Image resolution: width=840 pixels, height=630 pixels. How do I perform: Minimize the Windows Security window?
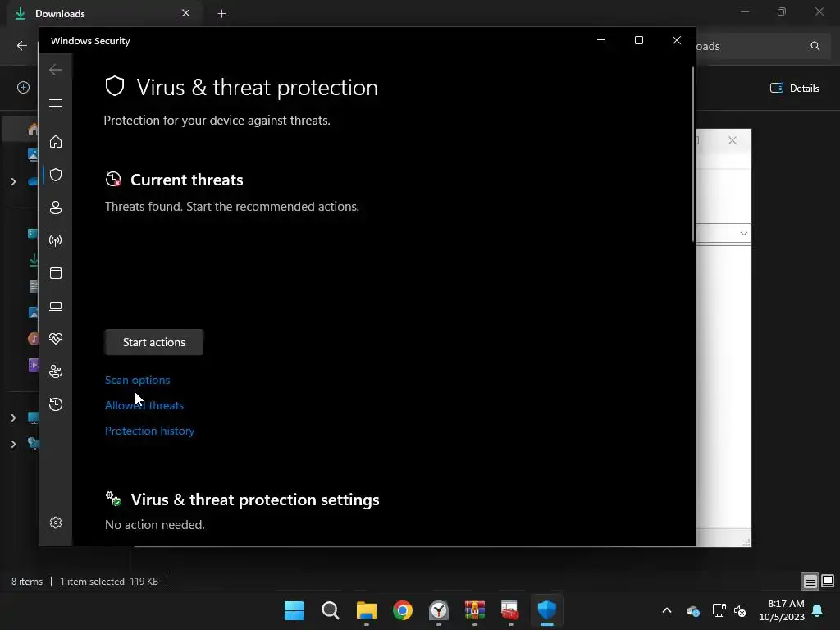(601, 40)
